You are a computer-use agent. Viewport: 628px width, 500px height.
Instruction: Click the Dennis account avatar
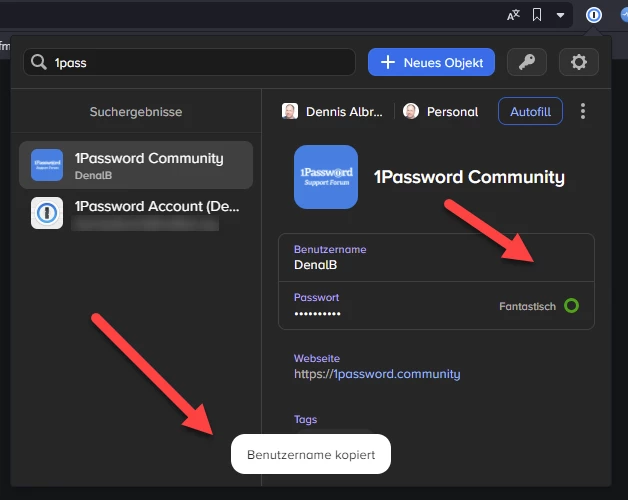(290, 111)
